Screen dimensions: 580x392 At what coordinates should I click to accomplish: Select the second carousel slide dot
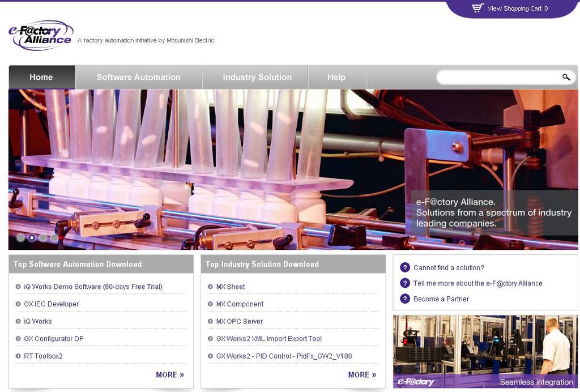click(x=32, y=237)
